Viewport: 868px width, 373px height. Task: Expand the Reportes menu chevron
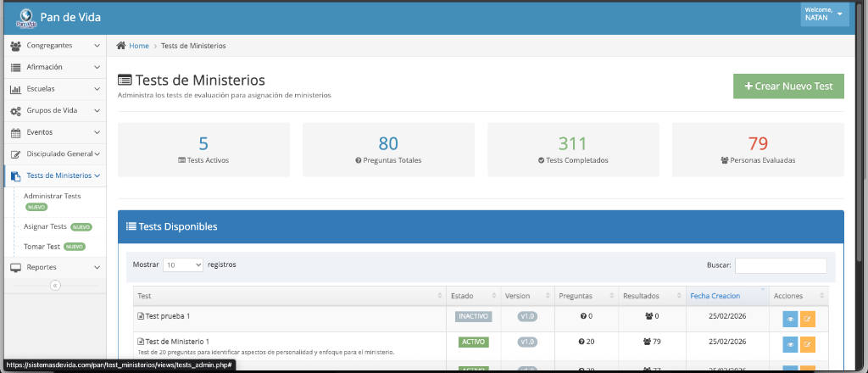(97, 267)
